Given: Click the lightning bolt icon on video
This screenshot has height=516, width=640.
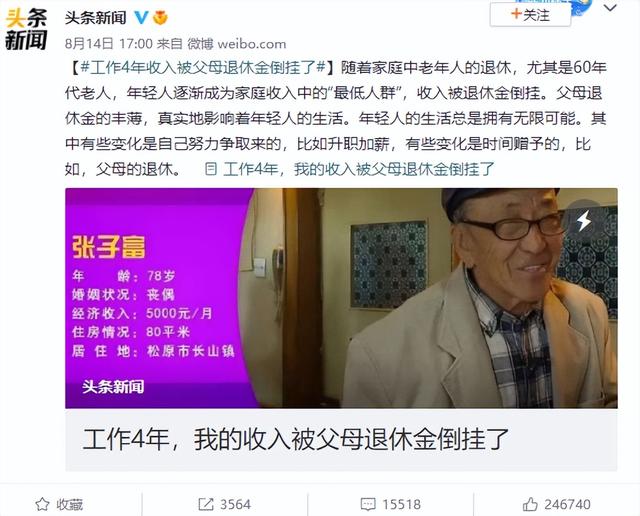Looking at the screenshot, I should [584, 220].
